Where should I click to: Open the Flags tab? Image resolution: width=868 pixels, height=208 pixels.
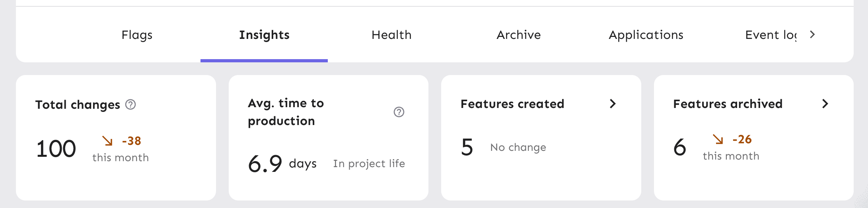137,35
